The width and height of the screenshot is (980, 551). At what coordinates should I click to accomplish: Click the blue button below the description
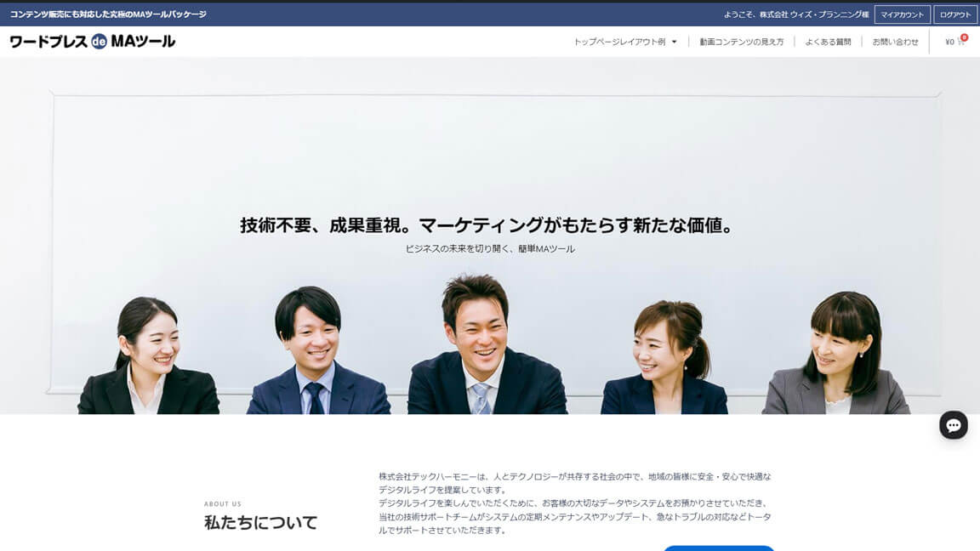click(x=719, y=548)
